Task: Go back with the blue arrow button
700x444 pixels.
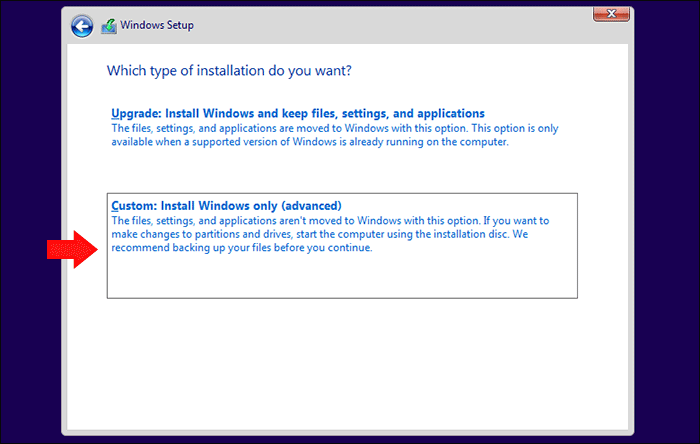Action: pos(82,26)
